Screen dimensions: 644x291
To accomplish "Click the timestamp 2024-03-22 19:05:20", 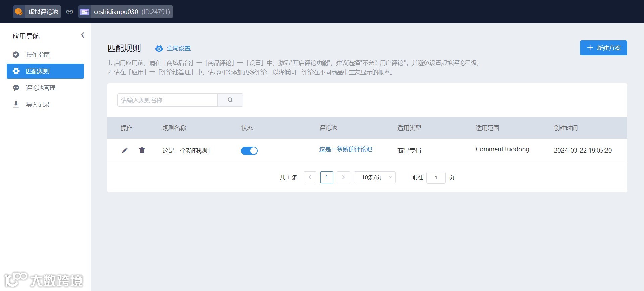I will pyautogui.click(x=583, y=151).
